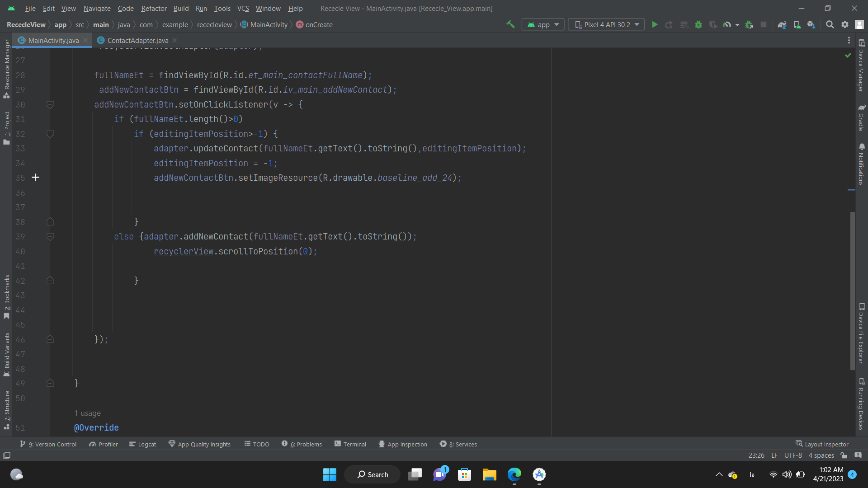Screen dimensions: 868x488
Task: Close the MainActivity.java tab
Action: [85, 40]
